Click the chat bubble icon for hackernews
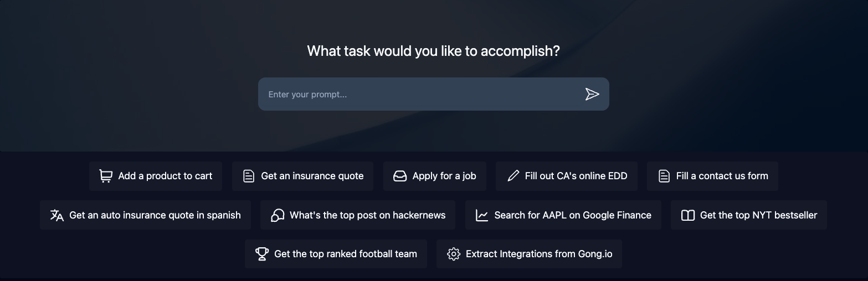This screenshot has height=281, width=868. [277, 215]
